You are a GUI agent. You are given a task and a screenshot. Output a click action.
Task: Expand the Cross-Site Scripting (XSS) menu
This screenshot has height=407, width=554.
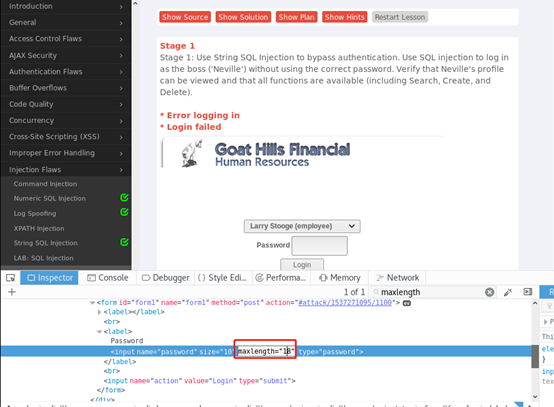[x=66, y=137]
